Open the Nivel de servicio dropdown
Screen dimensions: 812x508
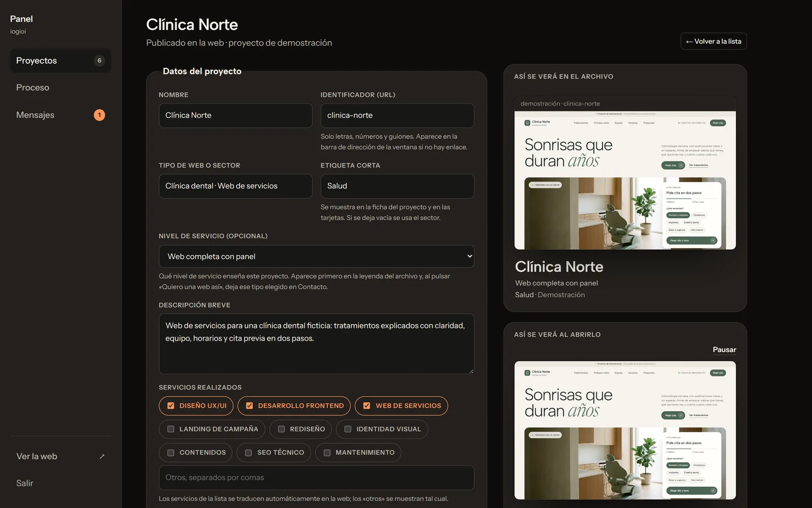[317, 257]
